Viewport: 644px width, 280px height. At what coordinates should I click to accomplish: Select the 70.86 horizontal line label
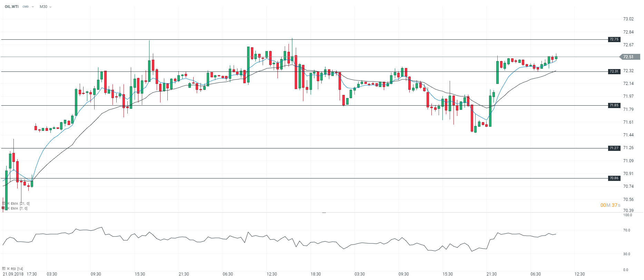614,178
